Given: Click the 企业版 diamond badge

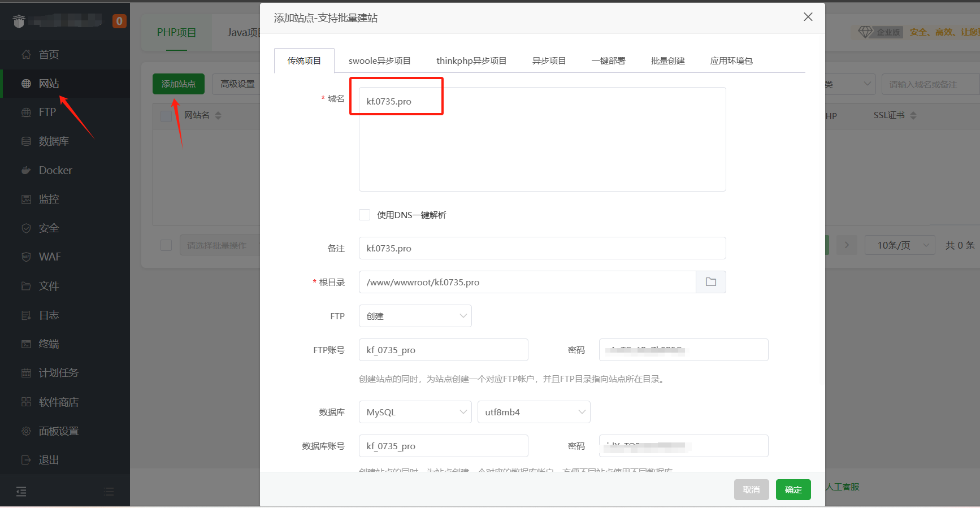Looking at the screenshot, I should (880, 32).
